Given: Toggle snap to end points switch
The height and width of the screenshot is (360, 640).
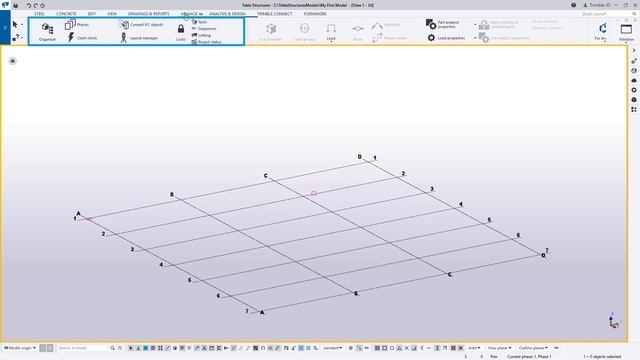Looking at the screenshot, I should [384, 348].
